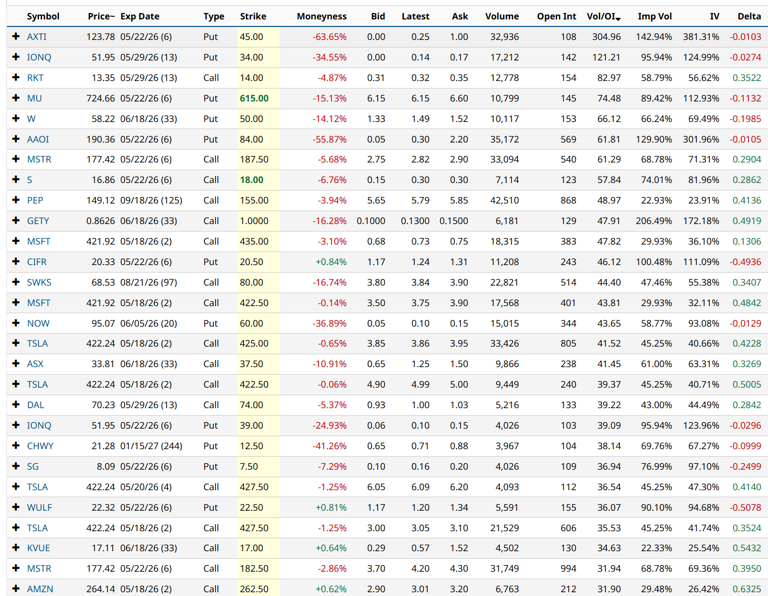This screenshot has width=768, height=596.
Task: Open the KVUE symbol link
Action: pos(39,548)
